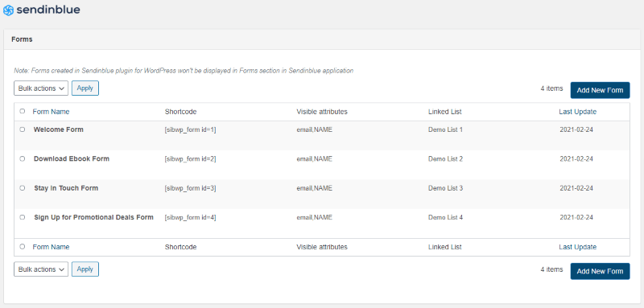
Task: Click the Stay in Touch Form update date
Action: coord(576,188)
